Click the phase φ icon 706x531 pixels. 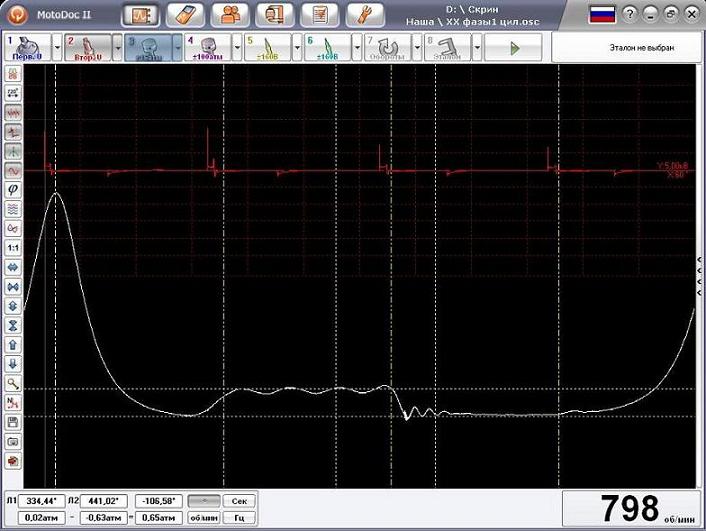click(x=13, y=190)
